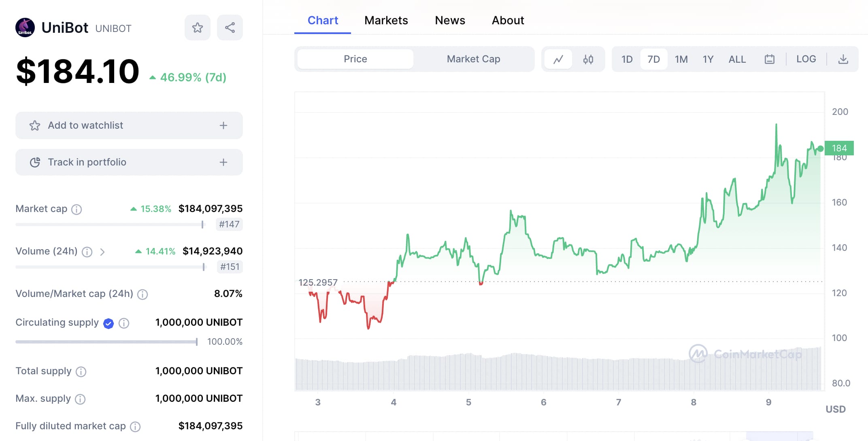Viewport: 868px width, 441px height.
Task: Expand Track in portfolio plus
Action: click(x=223, y=162)
